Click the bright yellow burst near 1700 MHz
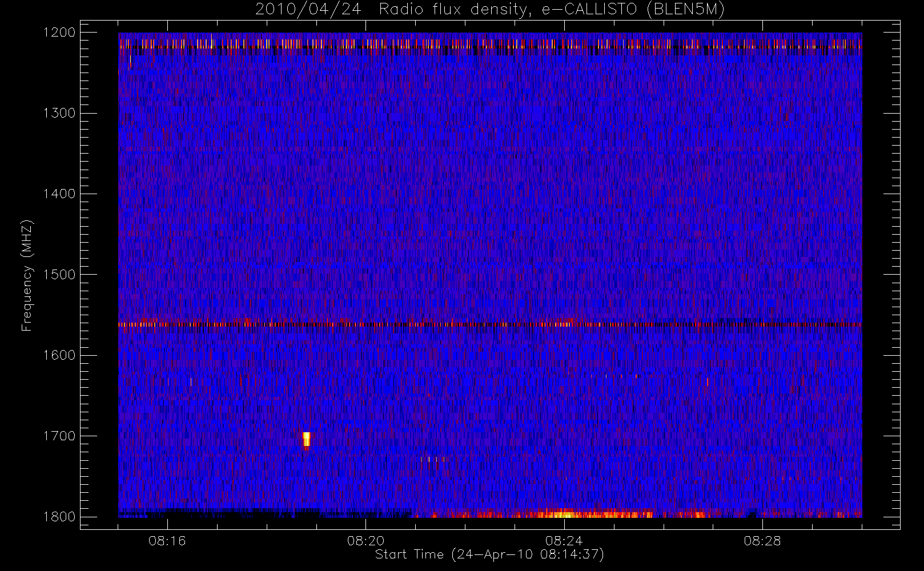The width and height of the screenshot is (924, 571). point(307,440)
